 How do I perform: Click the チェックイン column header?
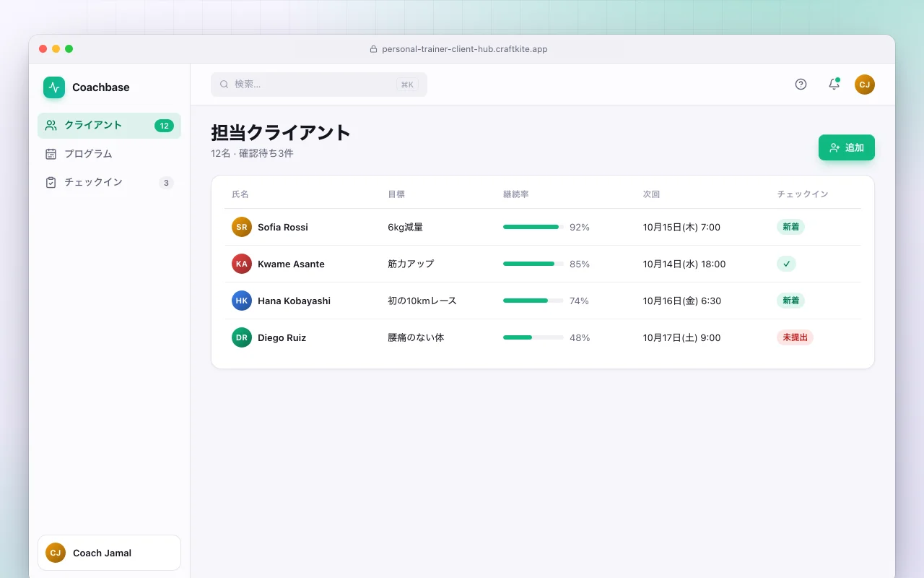tap(803, 194)
